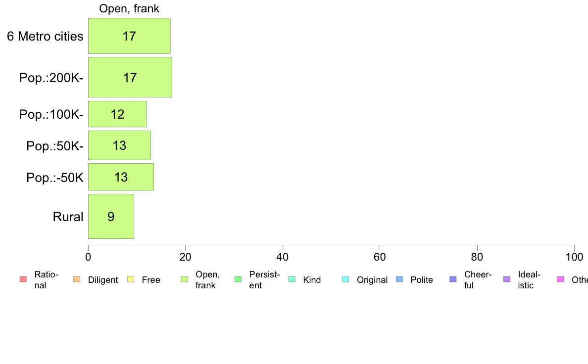The image size is (588, 364).
Task: Select the Pop.:-50K bar
Action: (x=121, y=177)
